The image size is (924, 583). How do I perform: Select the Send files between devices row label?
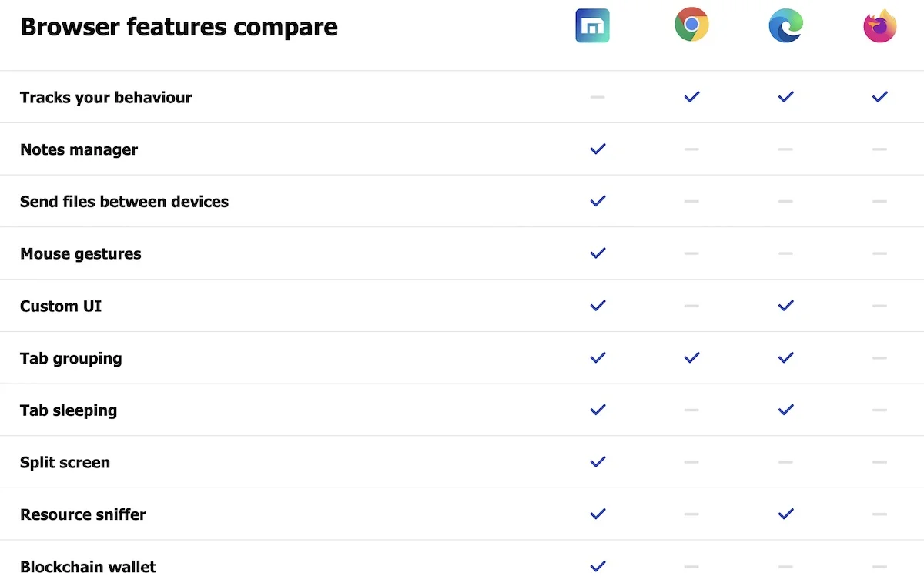124,202
